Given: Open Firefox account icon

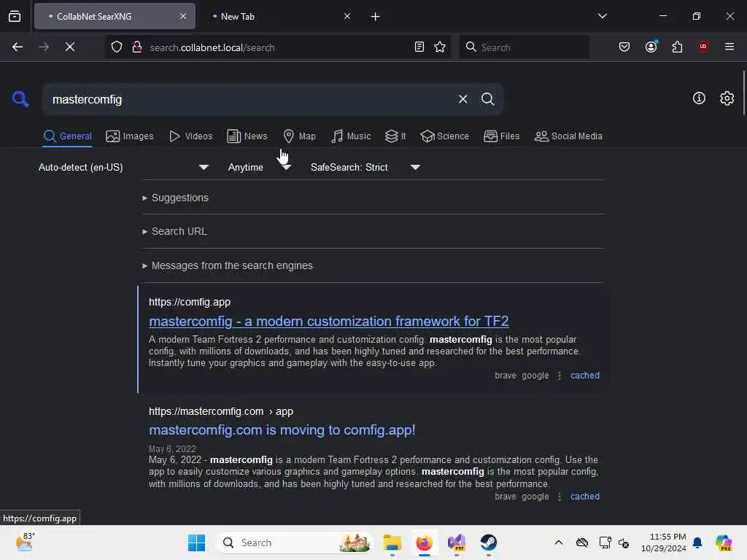Looking at the screenshot, I should 651,47.
